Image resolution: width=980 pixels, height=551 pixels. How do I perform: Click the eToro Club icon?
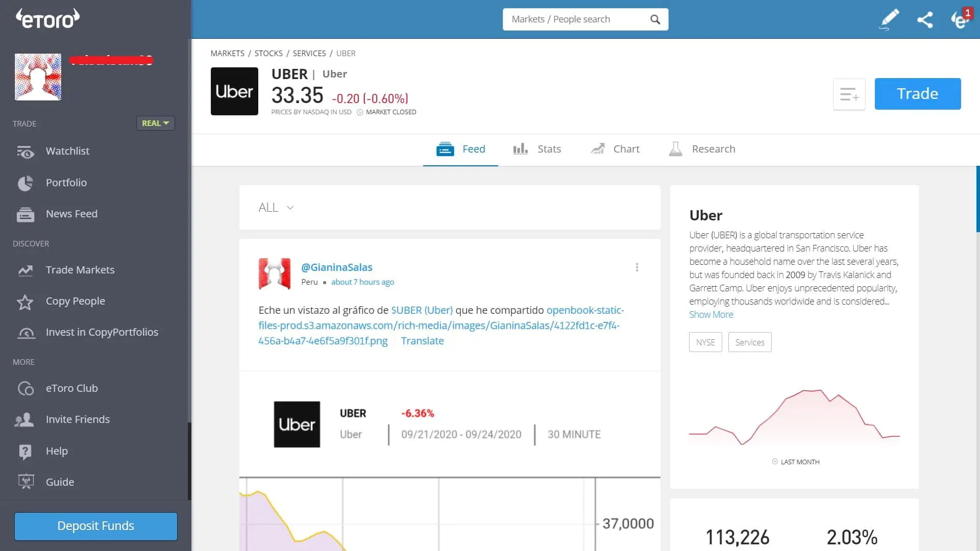click(25, 389)
